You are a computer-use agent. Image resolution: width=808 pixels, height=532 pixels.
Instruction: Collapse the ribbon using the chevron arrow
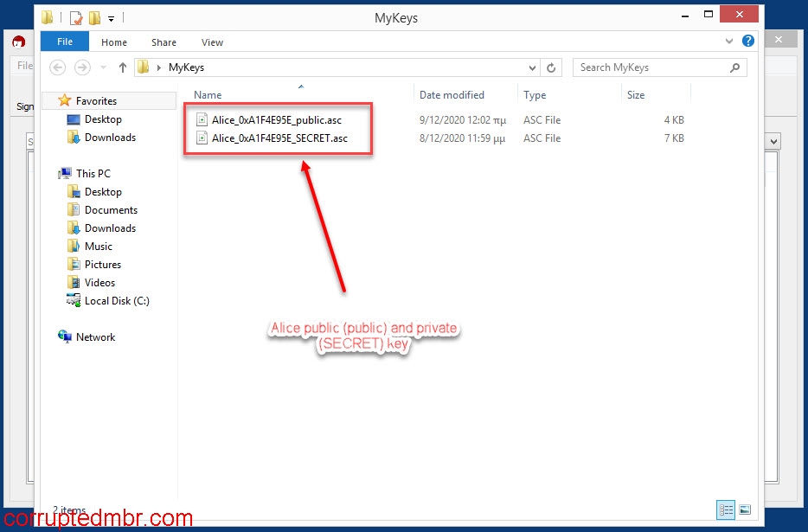(728, 40)
